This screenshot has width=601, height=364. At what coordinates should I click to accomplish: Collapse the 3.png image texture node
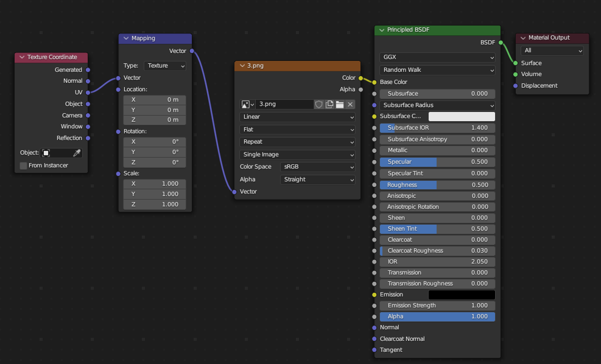[x=242, y=66]
